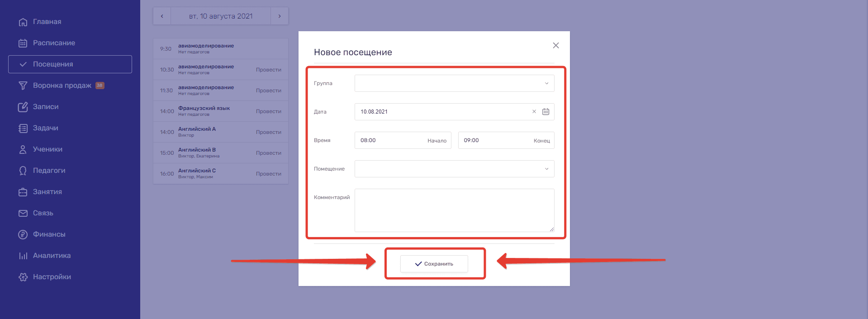This screenshot has height=319, width=868.
Task: Go to previous day with left chevron
Action: (162, 16)
